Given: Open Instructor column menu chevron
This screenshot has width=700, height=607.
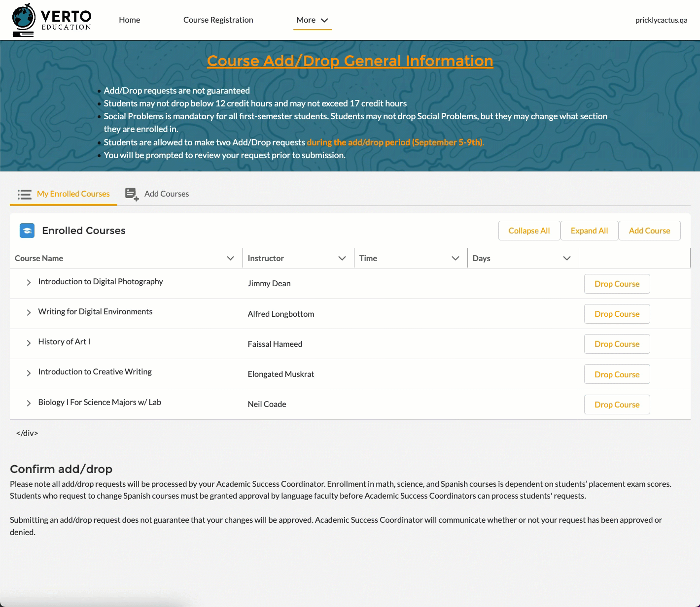Looking at the screenshot, I should [x=342, y=258].
